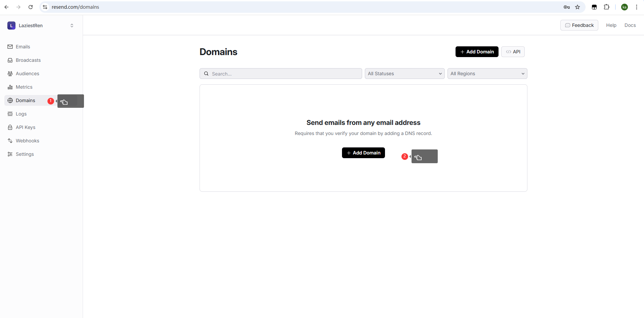
Task: Click the Webhooks arrows icon
Action: click(x=10, y=141)
